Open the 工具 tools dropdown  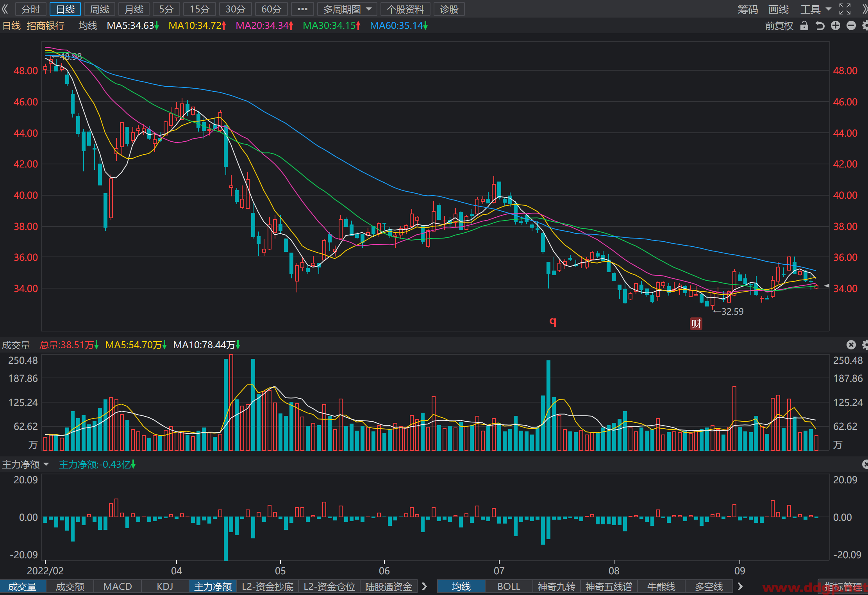pos(816,9)
